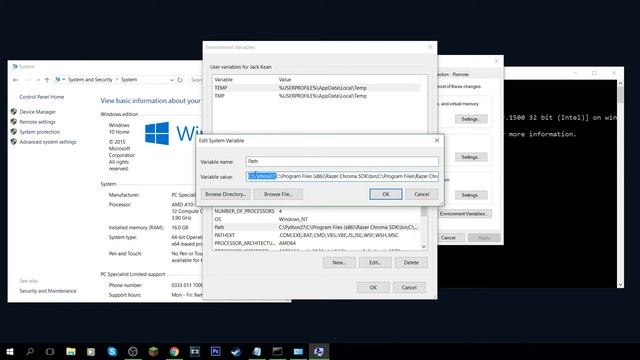Switch to Remote tab in System Properties
Image resolution: width=640 pixels, height=360 pixels.
point(460,74)
